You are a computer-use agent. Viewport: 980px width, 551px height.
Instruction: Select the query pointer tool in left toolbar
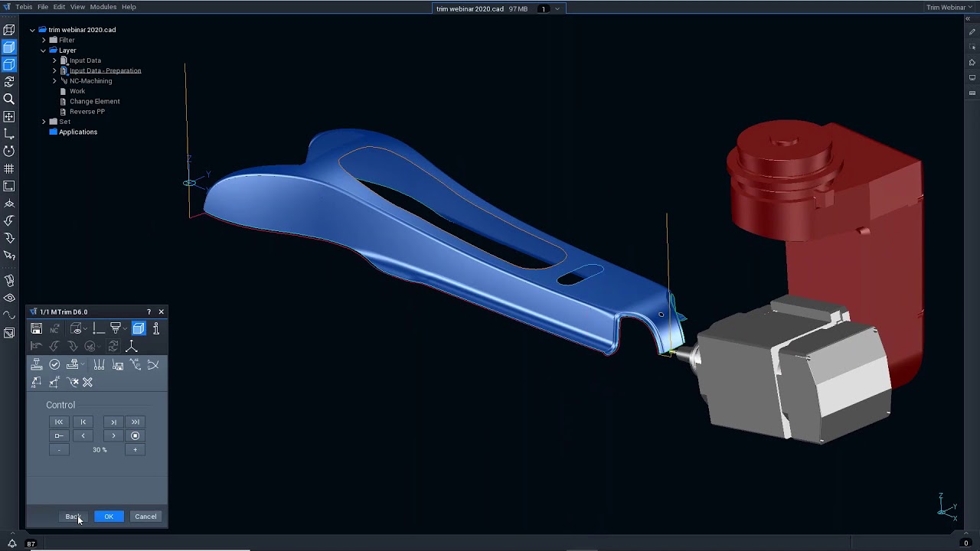(9, 256)
